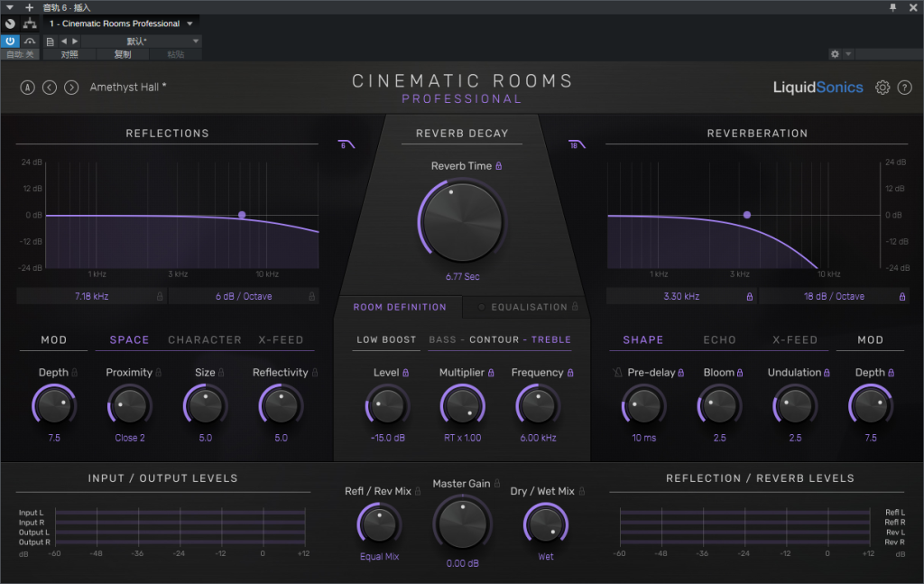Click host next preset triangle
The image size is (924, 584).
[75, 42]
